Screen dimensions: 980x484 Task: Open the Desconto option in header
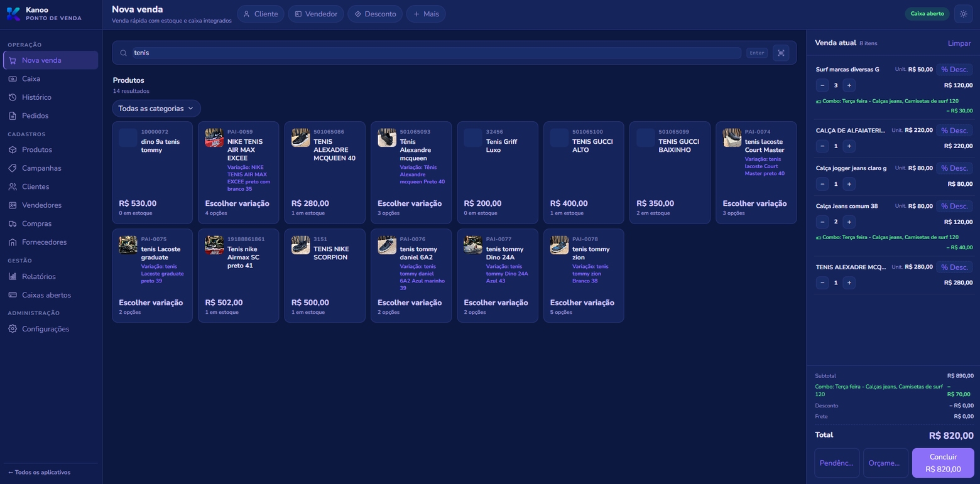(375, 14)
